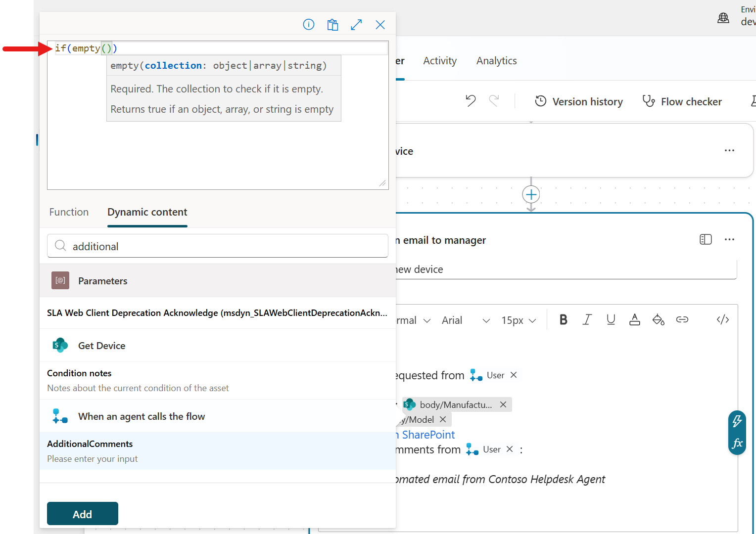Open the Arial font dropdown
This screenshot has height=534, width=756.
pos(465,320)
